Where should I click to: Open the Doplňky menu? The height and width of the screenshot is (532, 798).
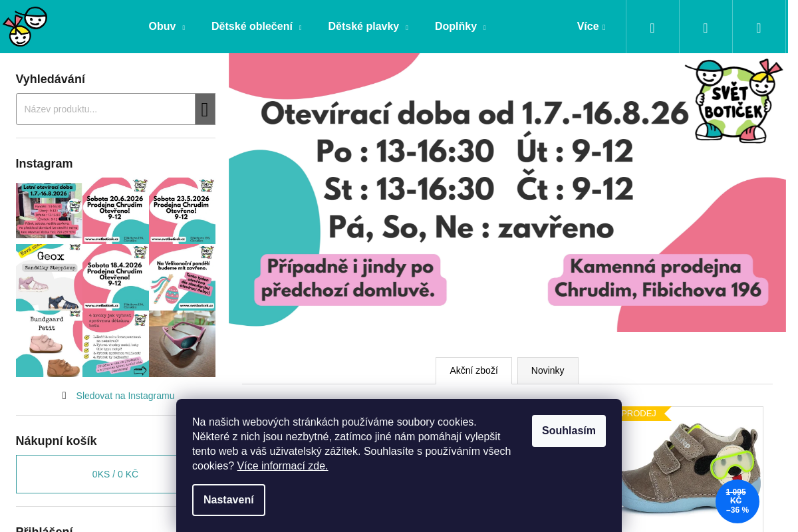tap(456, 27)
